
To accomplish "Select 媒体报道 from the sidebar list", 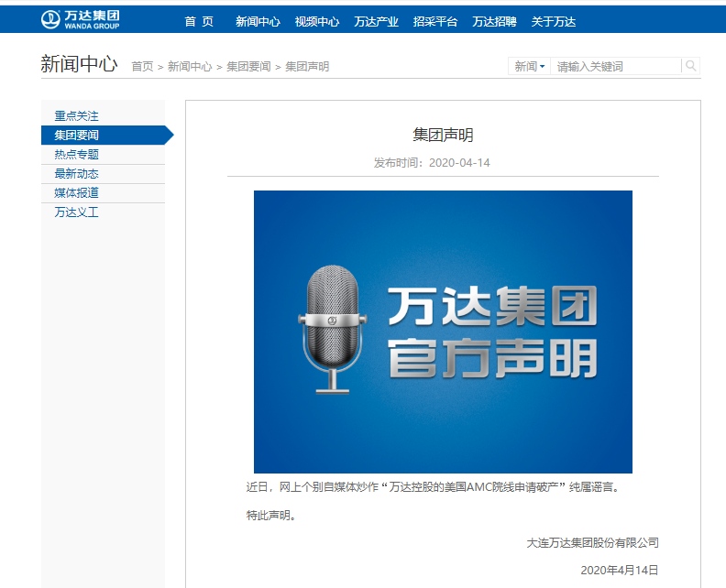I will [x=76, y=193].
